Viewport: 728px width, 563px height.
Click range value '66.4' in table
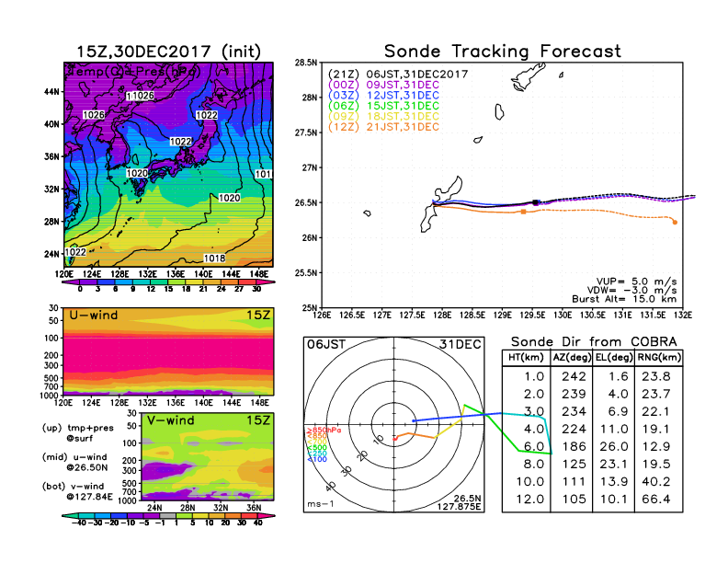coord(656,500)
